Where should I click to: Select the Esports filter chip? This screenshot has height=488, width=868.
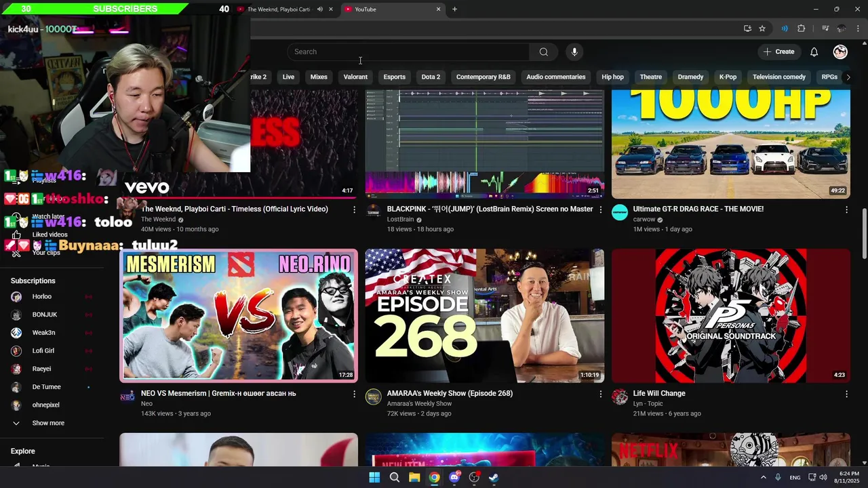pos(395,77)
